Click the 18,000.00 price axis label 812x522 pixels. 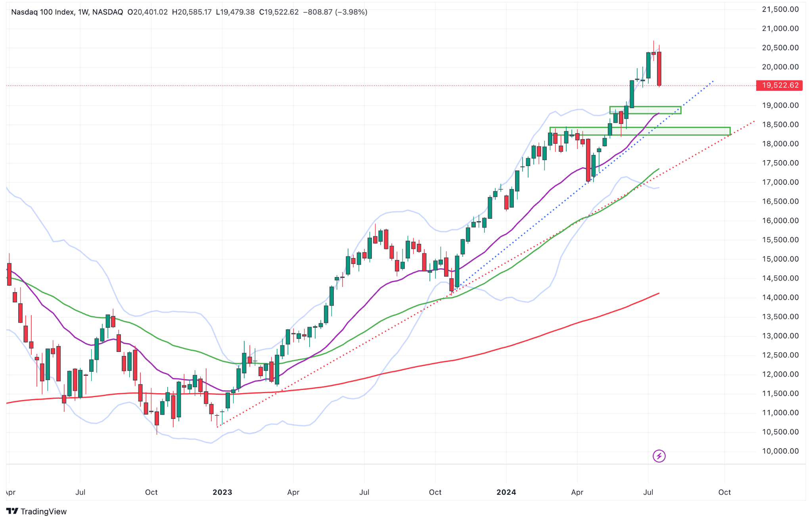(x=780, y=144)
